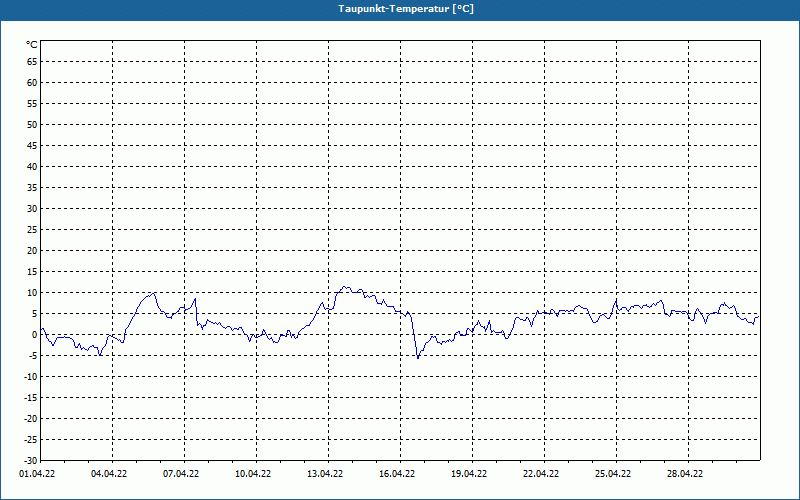Screen dimensions: 800x500
Task: Click the 60 y-axis label
Action: 32,83
